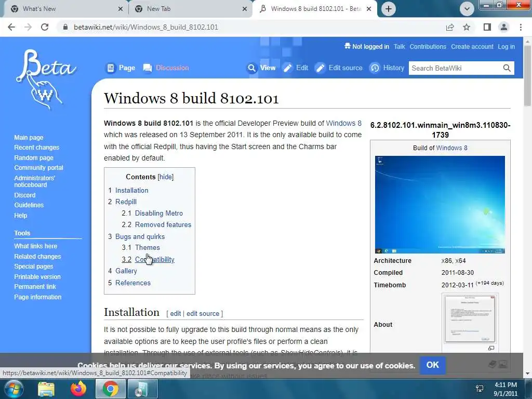Expand the tab search dropdown arrow
The height and width of the screenshot is (399, 532).
click(467, 9)
